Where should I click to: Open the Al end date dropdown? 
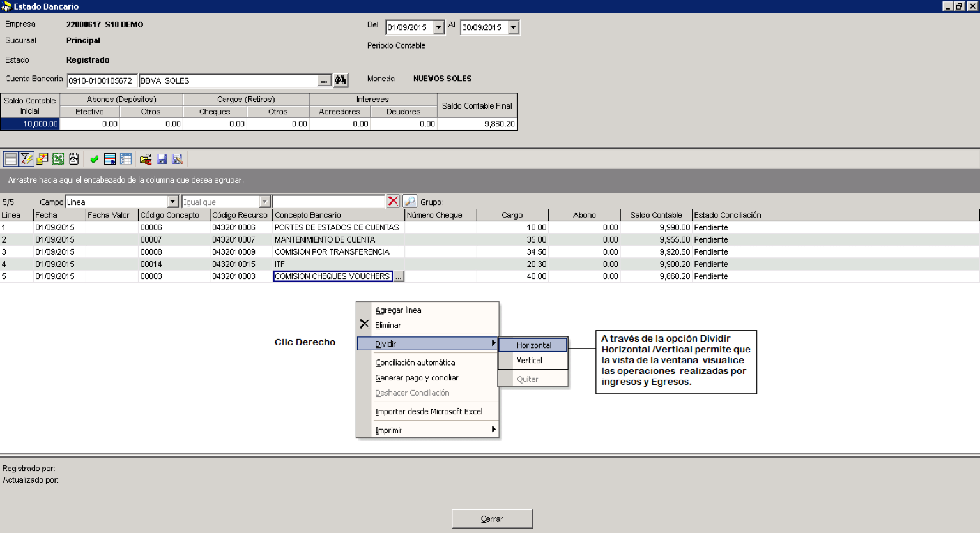tap(513, 27)
